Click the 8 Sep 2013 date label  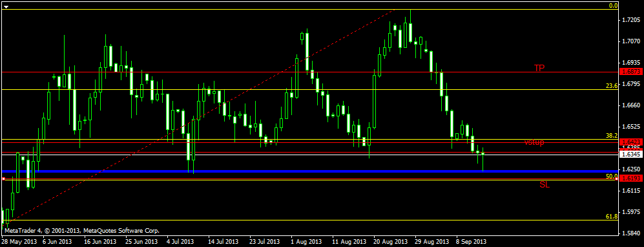(x=471, y=241)
